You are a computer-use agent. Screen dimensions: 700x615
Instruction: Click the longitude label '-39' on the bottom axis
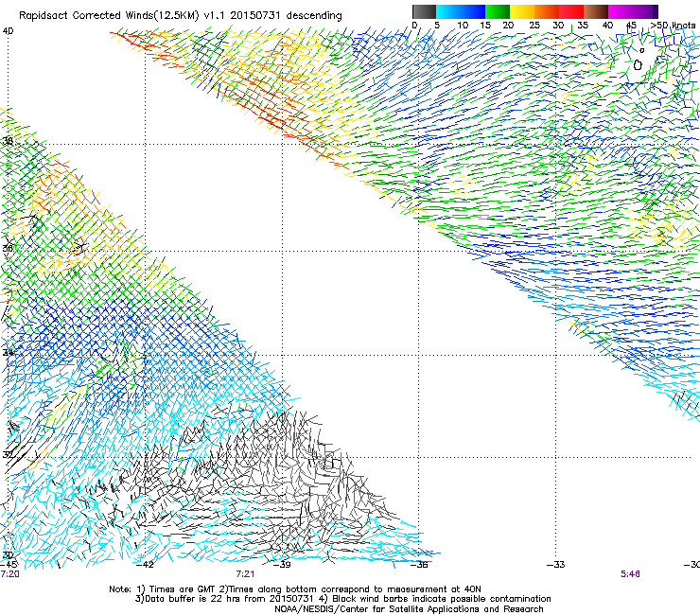click(x=282, y=565)
